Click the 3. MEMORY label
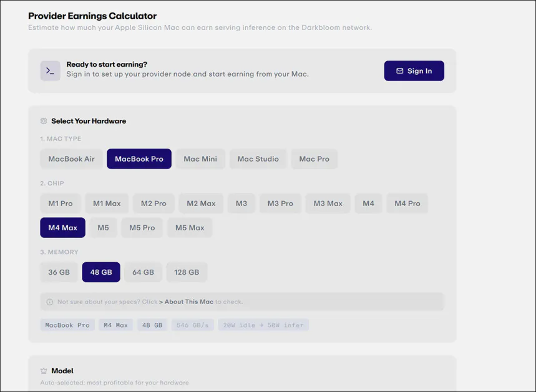This screenshot has height=392, width=536. click(59, 252)
